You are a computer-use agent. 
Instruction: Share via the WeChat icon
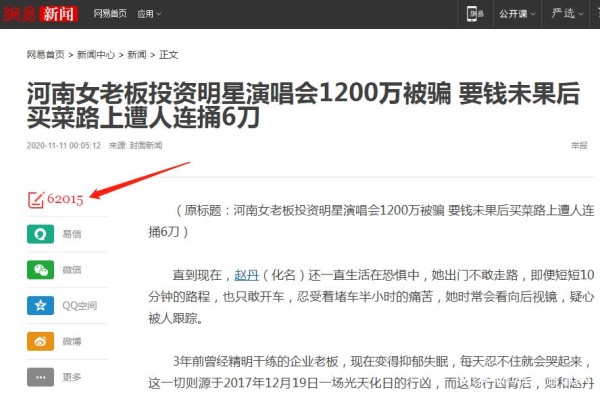pyautogui.click(x=40, y=269)
